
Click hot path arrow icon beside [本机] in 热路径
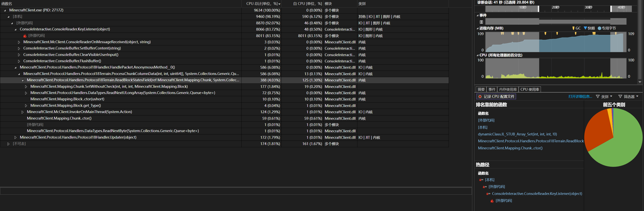pos(481,180)
